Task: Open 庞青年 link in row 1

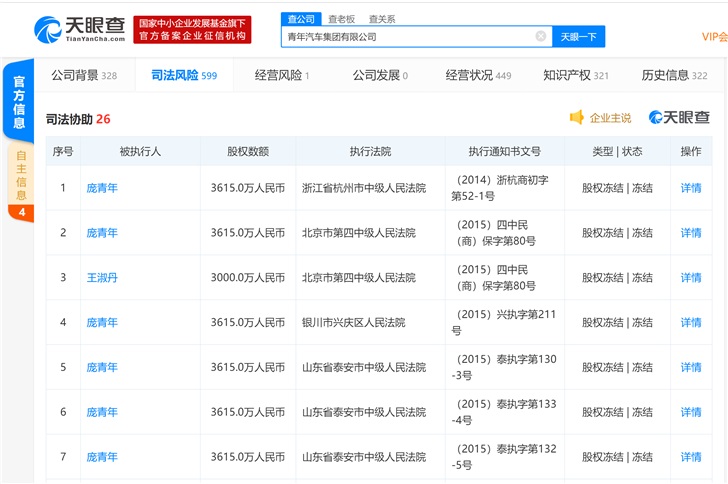Action: [x=102, y=187]
